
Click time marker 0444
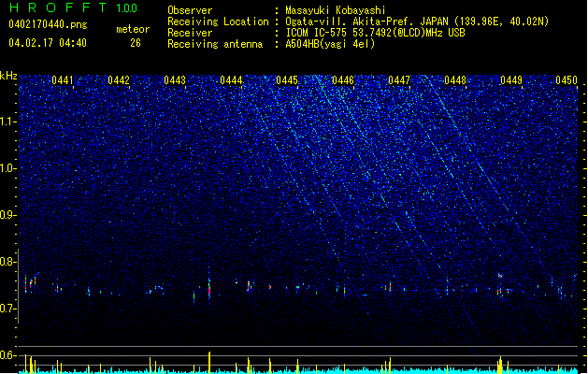click(231, 80)
